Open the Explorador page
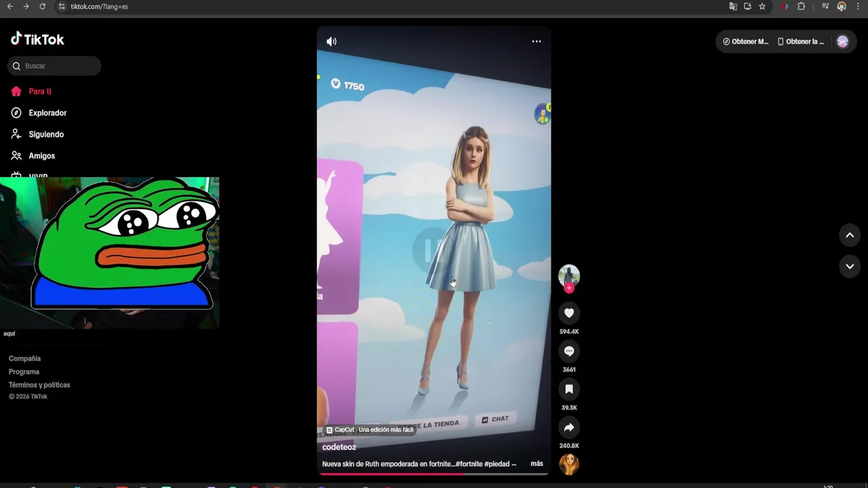Viewport: 868px width, 488px height. click(x=47, y=113)
